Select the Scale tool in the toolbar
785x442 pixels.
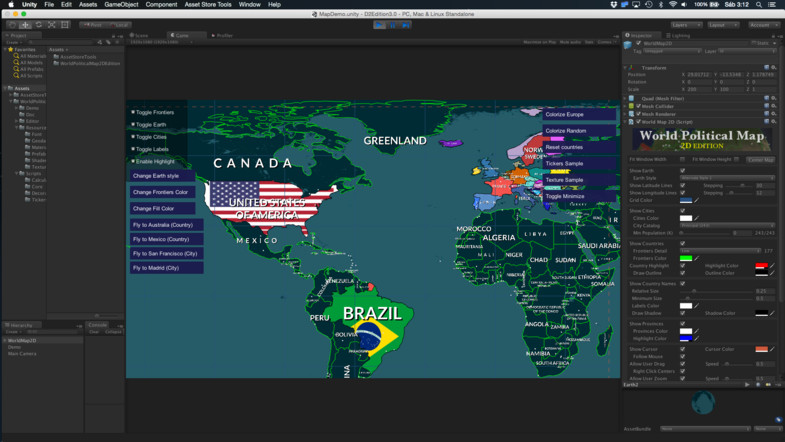point(52,25)
